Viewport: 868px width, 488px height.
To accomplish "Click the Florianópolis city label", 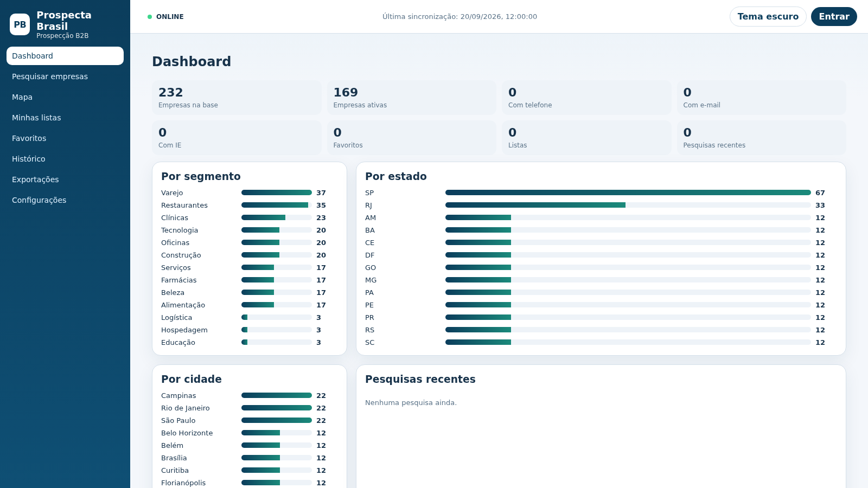I will (x=183, y=483).
